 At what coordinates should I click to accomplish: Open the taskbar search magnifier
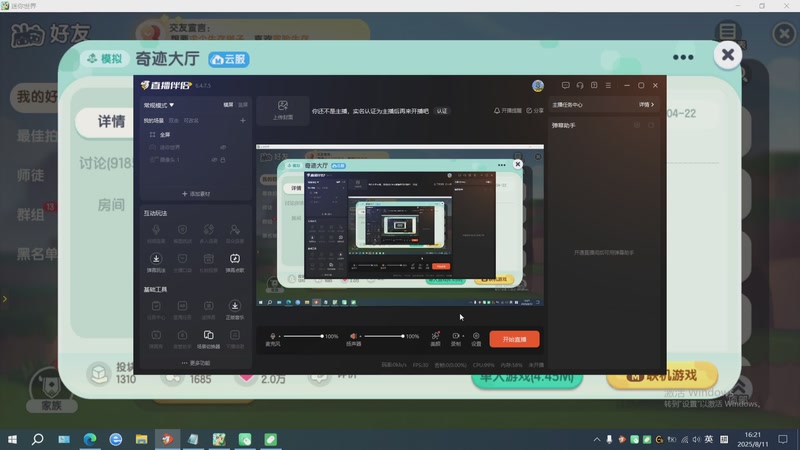click(37, 439)
